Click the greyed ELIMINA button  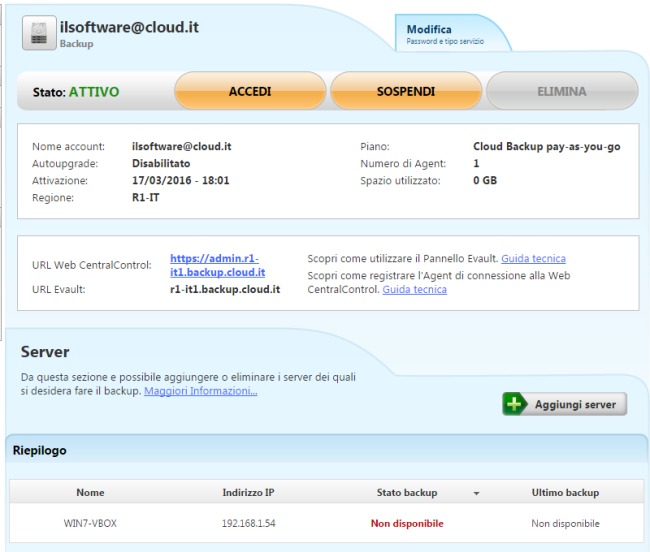pos(562,91)
